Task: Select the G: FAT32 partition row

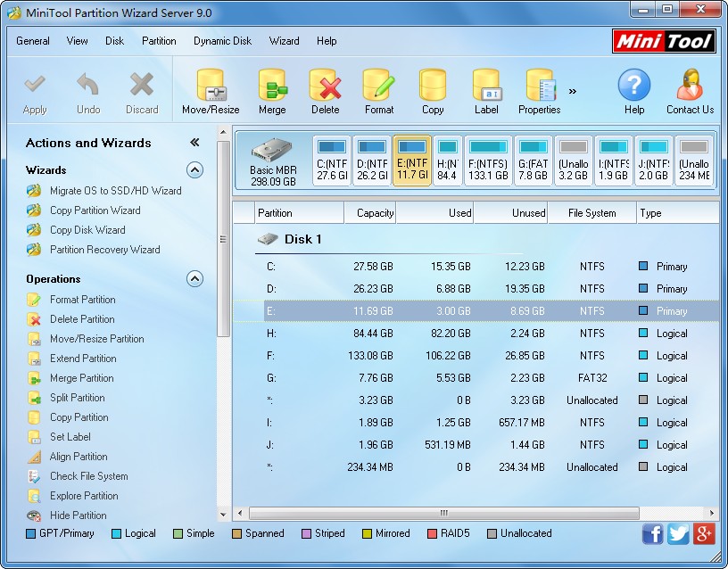Action: coord(476,378)
